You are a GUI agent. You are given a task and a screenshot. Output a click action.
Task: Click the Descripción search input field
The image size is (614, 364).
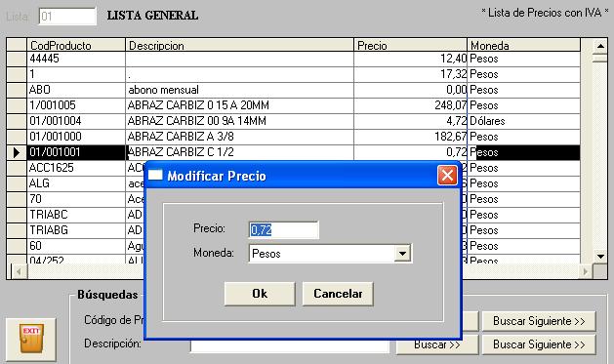pos(289,346)
